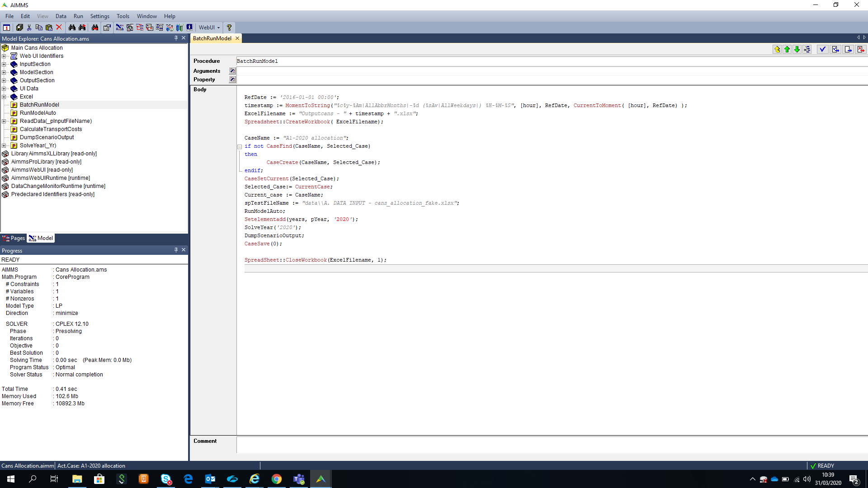Click the blue info book icon
Viewport: 868px width, 488px height.
[189, 28]
